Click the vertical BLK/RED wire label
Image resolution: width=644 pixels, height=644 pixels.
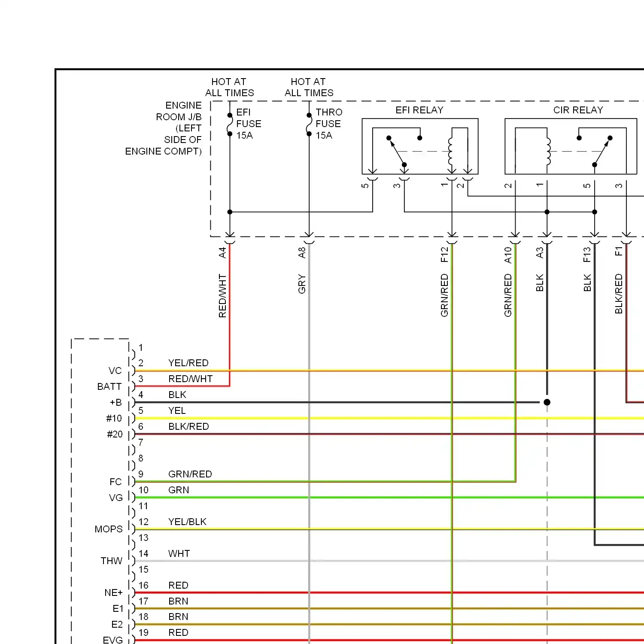[x=619, y=294]
